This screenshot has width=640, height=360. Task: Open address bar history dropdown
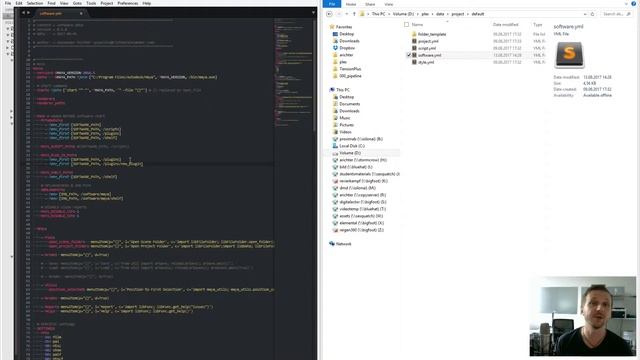coord(585,14)
